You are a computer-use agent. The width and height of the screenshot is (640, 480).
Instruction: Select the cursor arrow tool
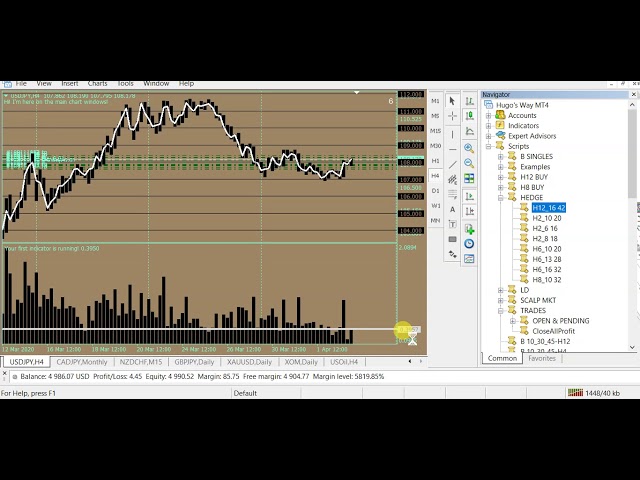click(x=452, y=101)
